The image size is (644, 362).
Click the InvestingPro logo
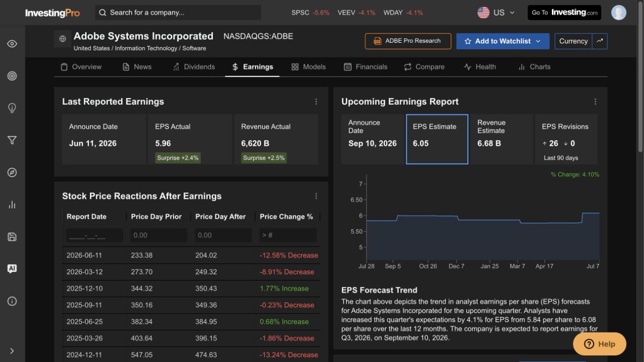52,13
